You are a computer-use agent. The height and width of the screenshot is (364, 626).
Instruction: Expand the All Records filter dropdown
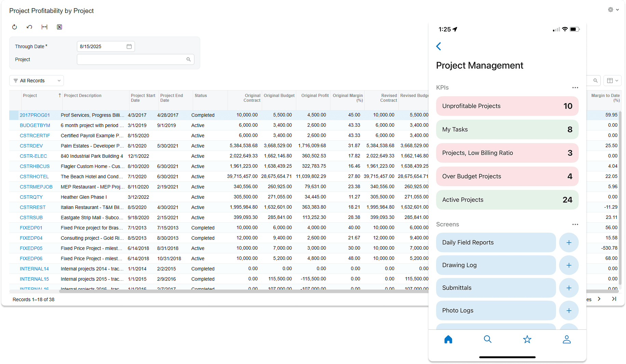(x=37, y=81)
